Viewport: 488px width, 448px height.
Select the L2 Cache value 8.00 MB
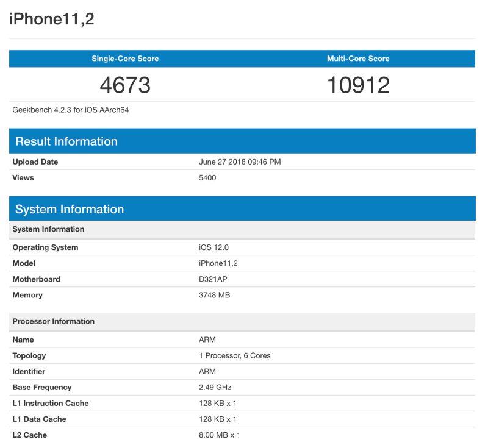point(220,435)
